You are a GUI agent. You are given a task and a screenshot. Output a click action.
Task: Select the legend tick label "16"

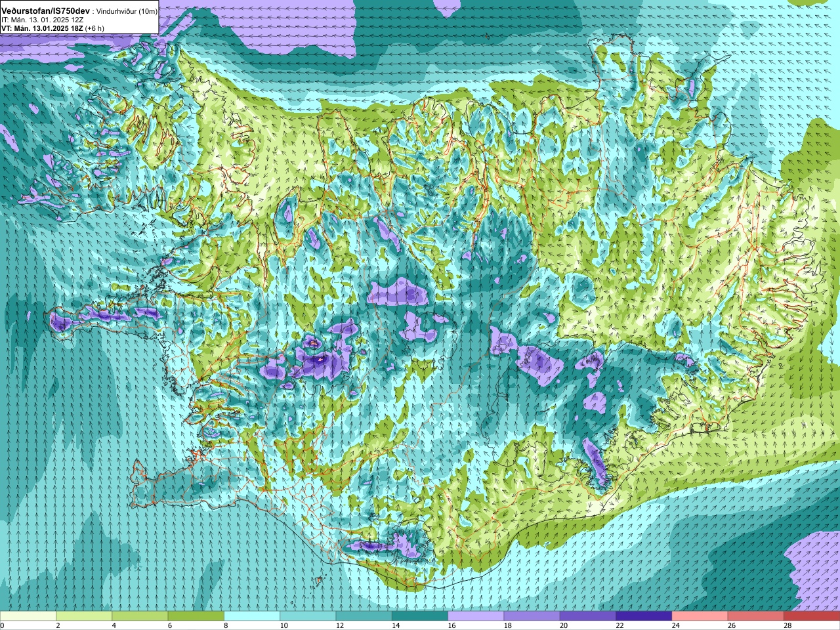[x=451, y=625]
